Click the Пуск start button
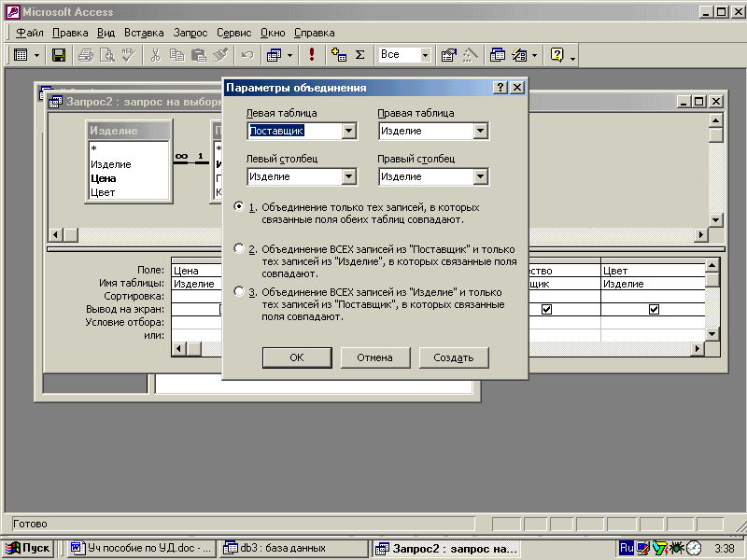747x560 pixels. pyautogui.click(x=28, y=548)
